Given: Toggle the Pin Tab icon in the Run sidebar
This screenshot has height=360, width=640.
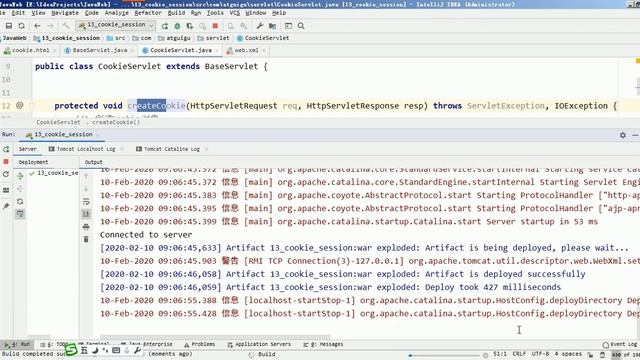Looking at the screenshot, I should pyautogui.click(x=6, y=206).
